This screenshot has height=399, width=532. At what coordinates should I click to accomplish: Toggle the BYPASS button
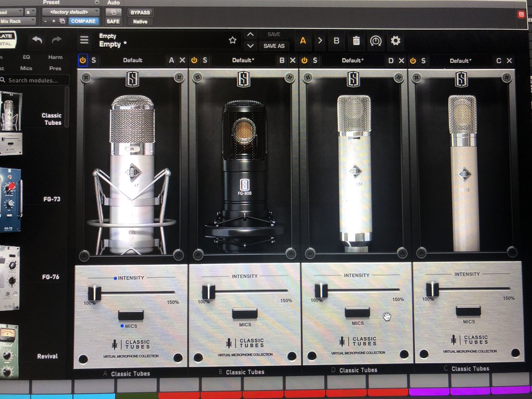click(140, 12)
